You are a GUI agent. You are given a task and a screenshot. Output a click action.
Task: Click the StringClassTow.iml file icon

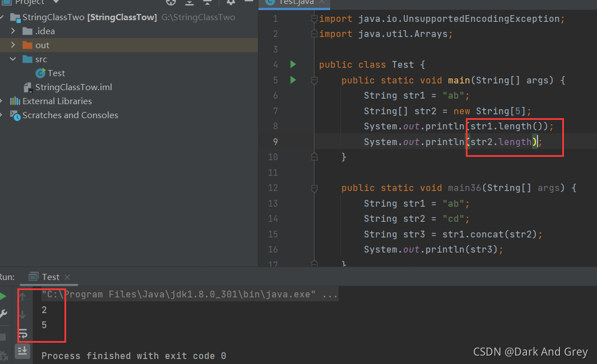[27, 87]
